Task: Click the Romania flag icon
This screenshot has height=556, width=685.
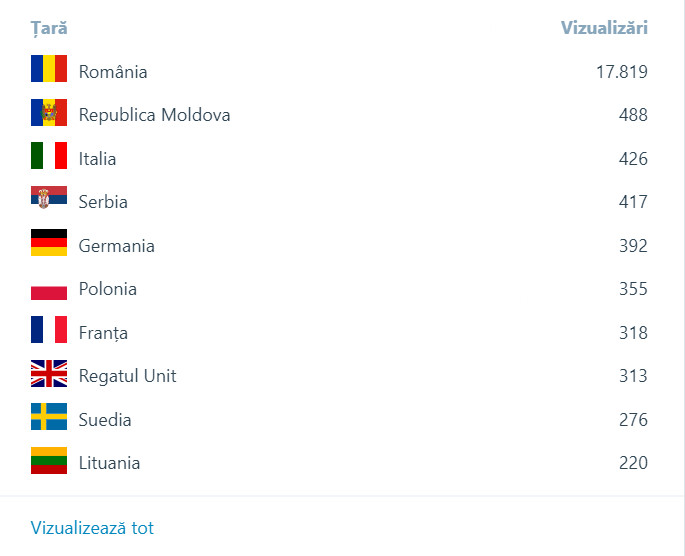Action: (49, 71)
